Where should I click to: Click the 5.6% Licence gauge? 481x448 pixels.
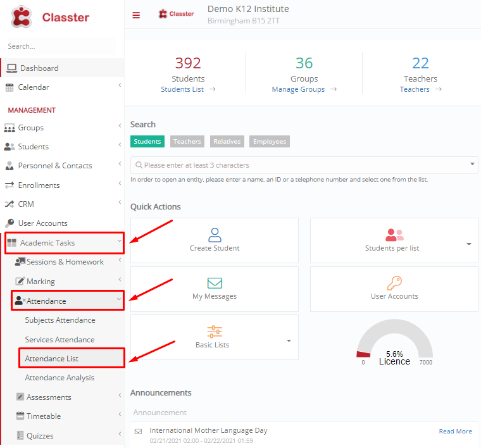(x=394, y=342)
